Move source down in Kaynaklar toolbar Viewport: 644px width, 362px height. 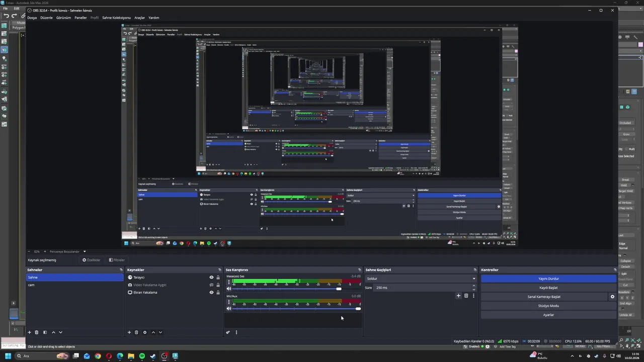click(160, 332)
